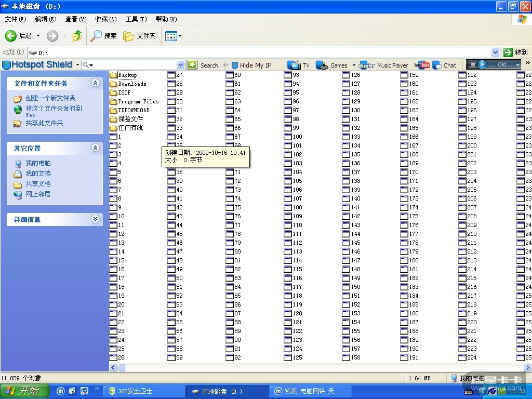
Task: Open the Edit menu
Action: tap(46, 19)
